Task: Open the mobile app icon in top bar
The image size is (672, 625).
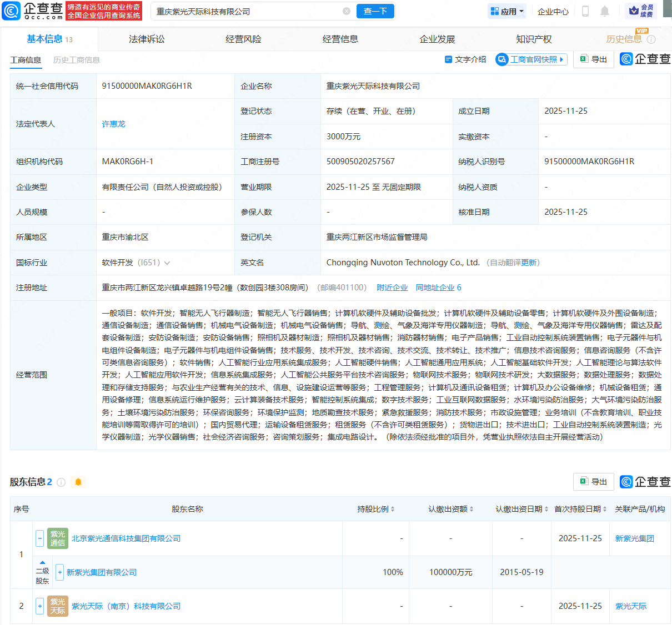Action: [585, 11]
